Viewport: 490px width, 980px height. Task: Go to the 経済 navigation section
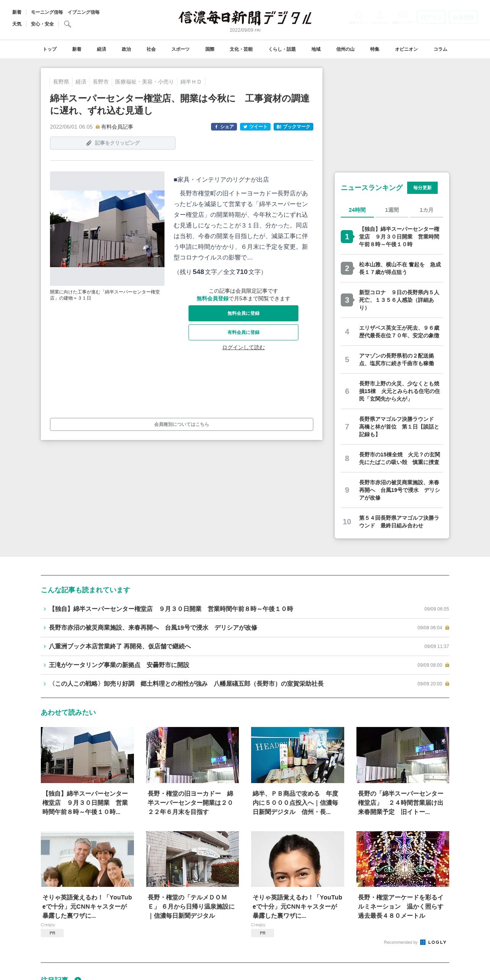[x=102, y=49]
